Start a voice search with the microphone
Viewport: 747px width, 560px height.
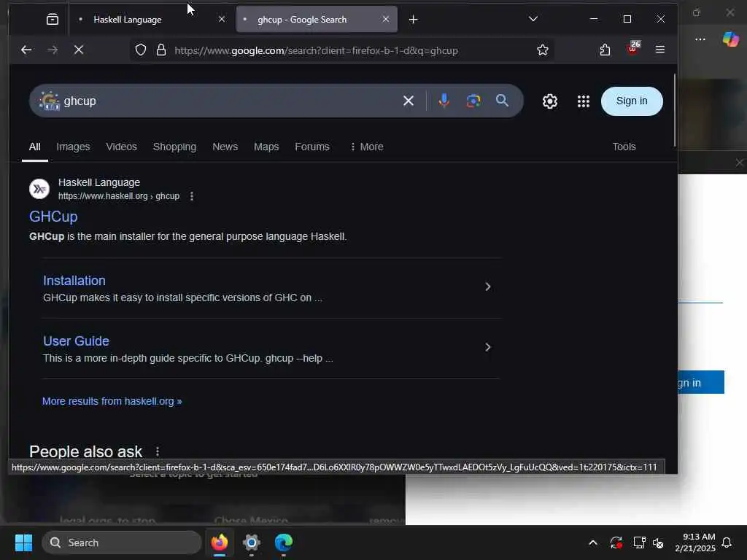point(444,101)
